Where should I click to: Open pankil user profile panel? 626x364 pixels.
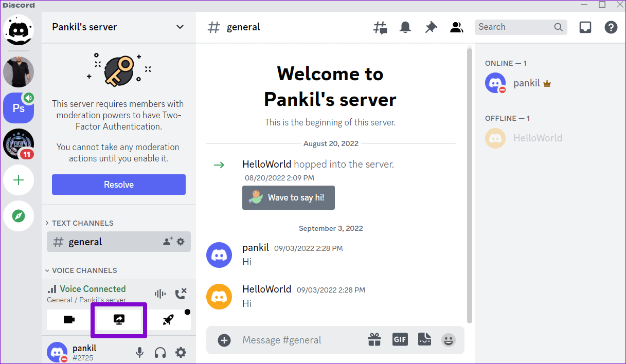pos(73,352)
